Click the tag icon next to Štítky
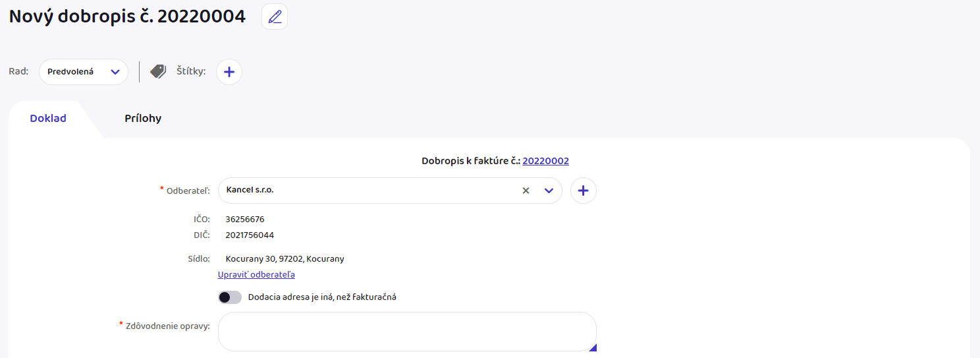This screenshot has height=358, width=980. coord(158,71)
